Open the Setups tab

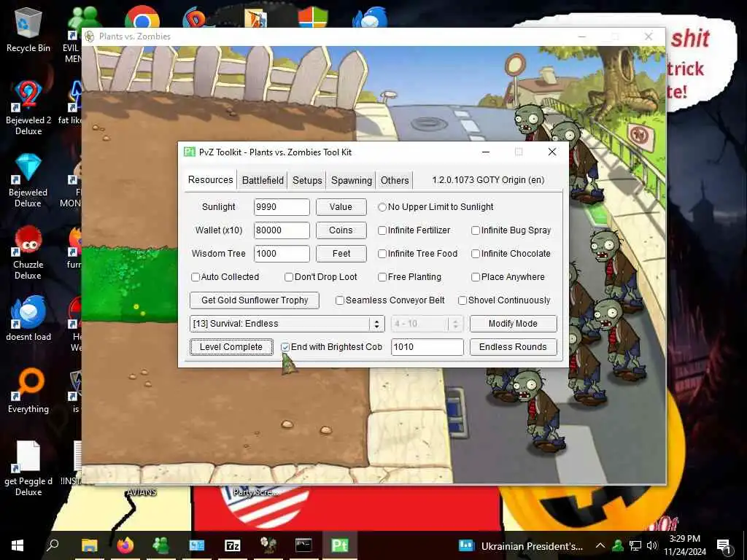pyautogui.click(x=307, y=181)
